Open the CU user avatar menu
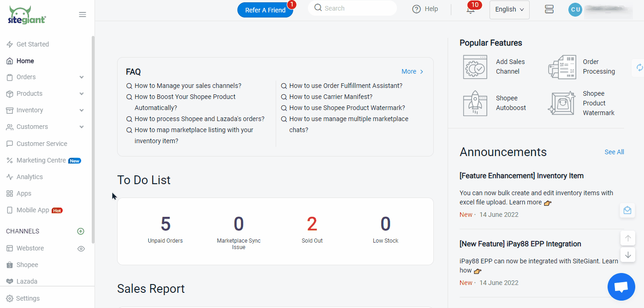This screenshot has width=644, height=308. (x=575, y=10)
